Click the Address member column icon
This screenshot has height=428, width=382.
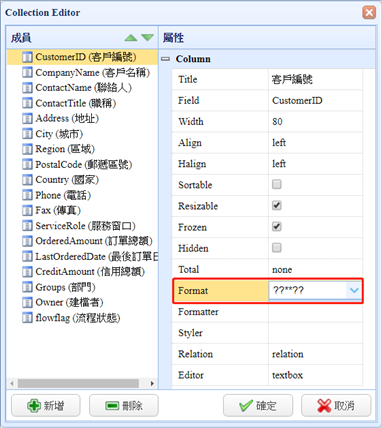tap(27, 118)
